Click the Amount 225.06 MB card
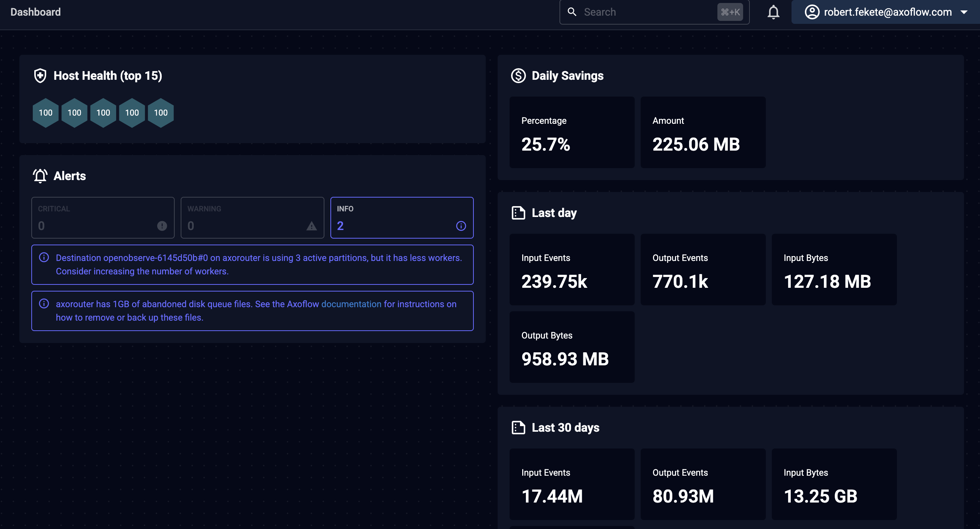 pyautogui.click(x=703, y=132)
